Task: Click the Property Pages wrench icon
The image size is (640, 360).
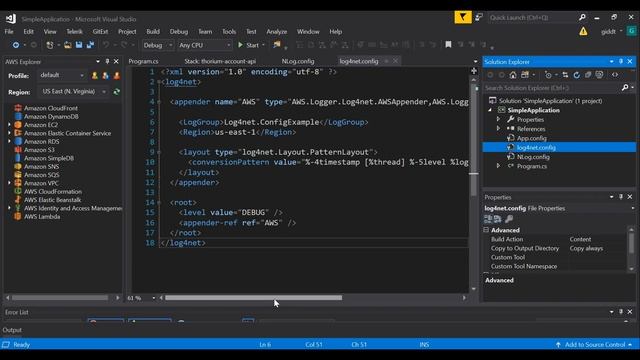Action: [509, 219]
